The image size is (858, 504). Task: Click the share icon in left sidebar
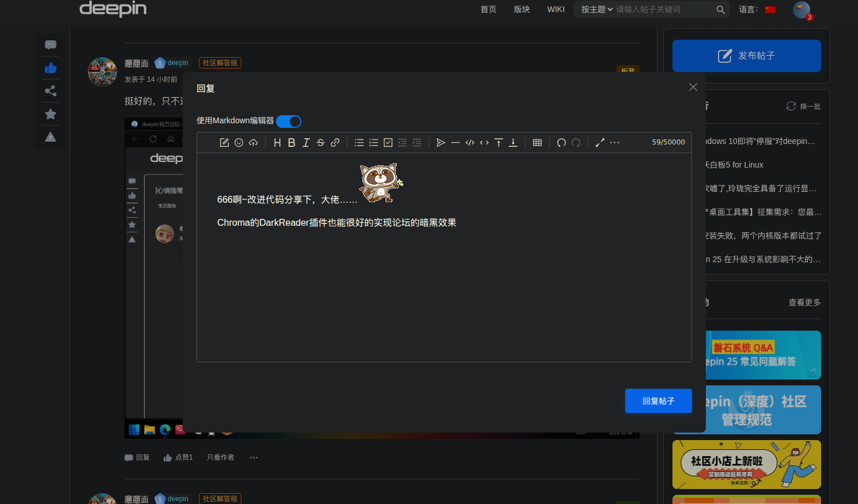coord(51,91)
